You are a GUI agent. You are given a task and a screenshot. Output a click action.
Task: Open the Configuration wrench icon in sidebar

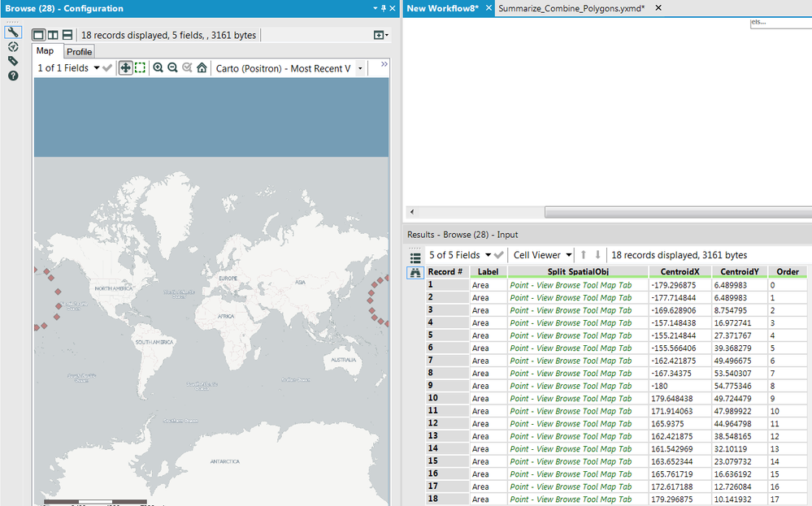pyautogui.click(x=13, y=32)
